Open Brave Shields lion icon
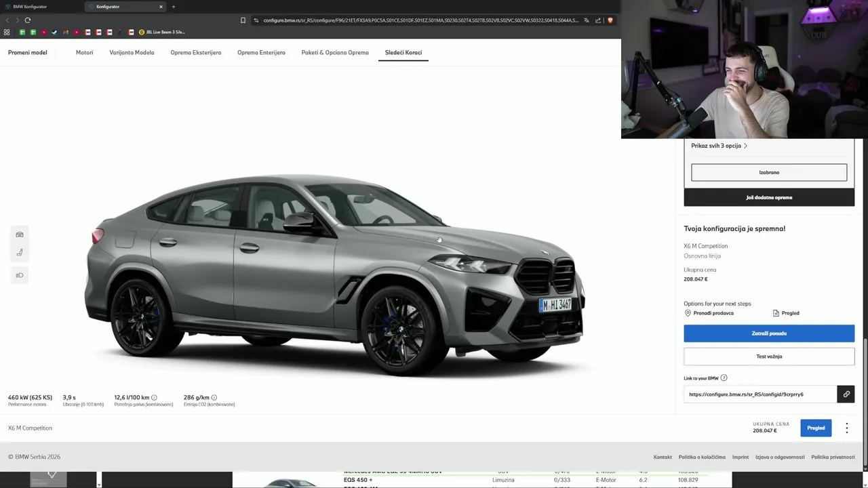Image resolution: width=868 pixels, height=488 pixels. click(610, 20)
